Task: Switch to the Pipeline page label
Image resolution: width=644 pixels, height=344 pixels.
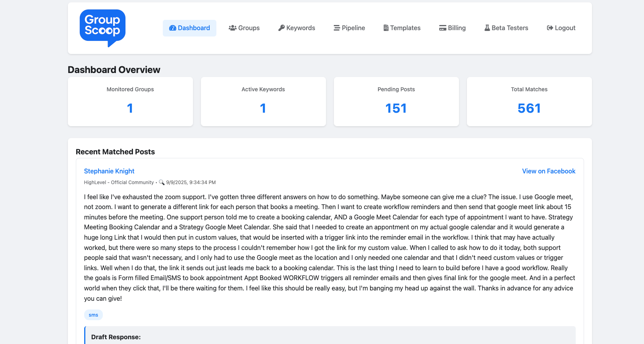Action: (353, 28)
